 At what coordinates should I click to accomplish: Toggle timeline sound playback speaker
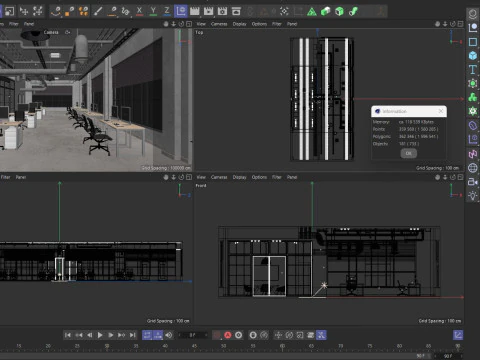[169, 335]
